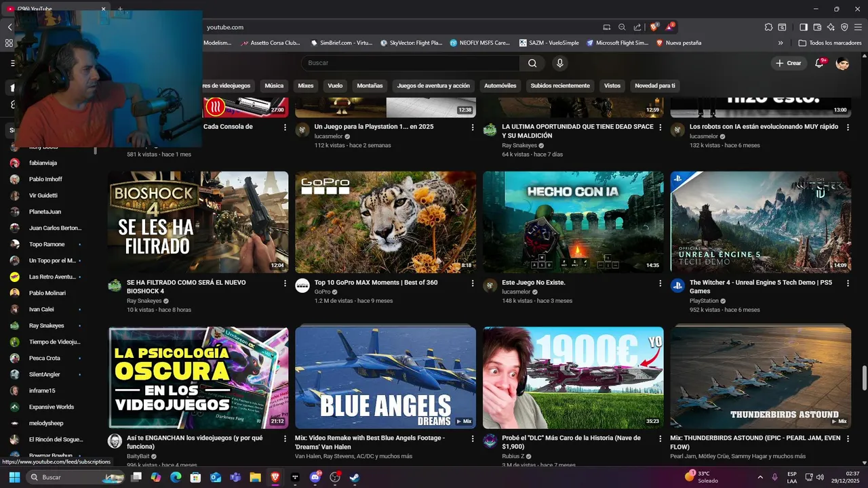Open SAZM - VueloSimple bookmark

tap(549, 43)
